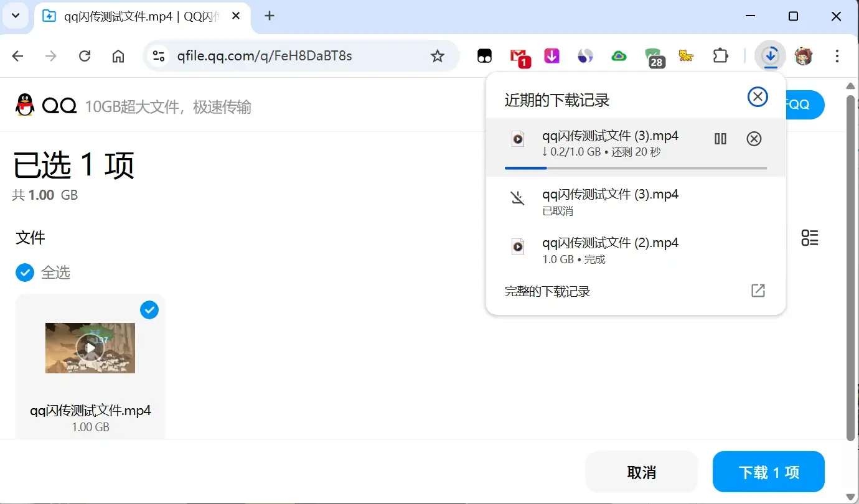Click the download progress bar
This screenshot has width=859, height=504.
pos(636,168)
